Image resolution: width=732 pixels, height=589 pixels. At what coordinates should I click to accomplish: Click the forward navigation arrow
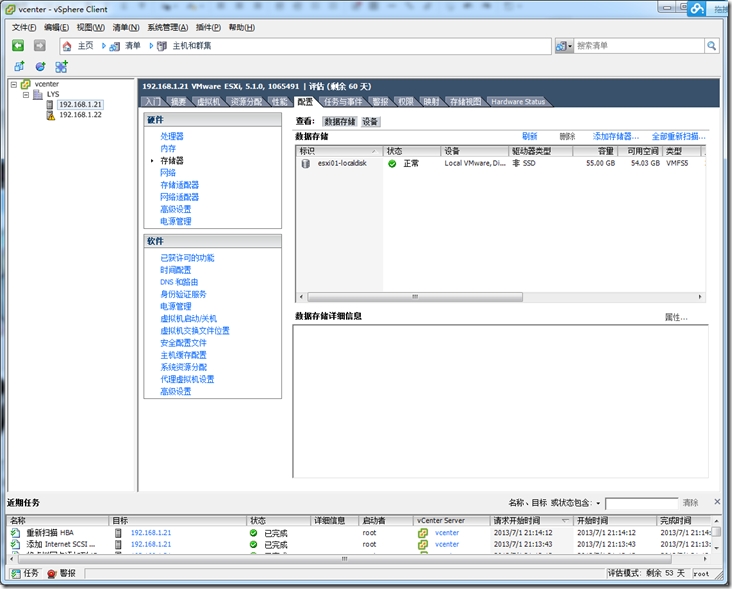[x=40, y=45]
